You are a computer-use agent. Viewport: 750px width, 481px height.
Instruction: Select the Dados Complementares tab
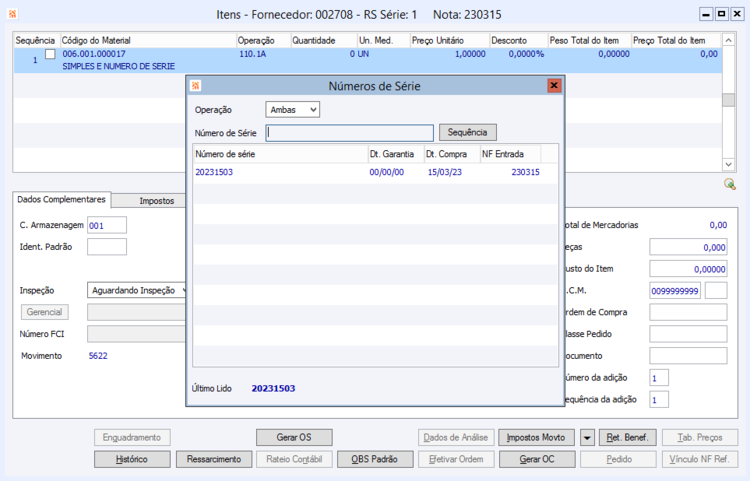pyautogui.click(x=61, y=199)
